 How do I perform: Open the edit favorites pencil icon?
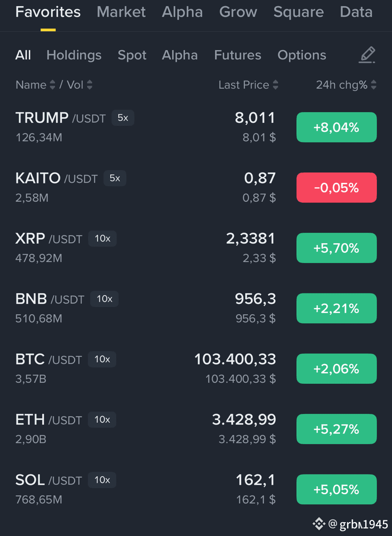[367, 55]
